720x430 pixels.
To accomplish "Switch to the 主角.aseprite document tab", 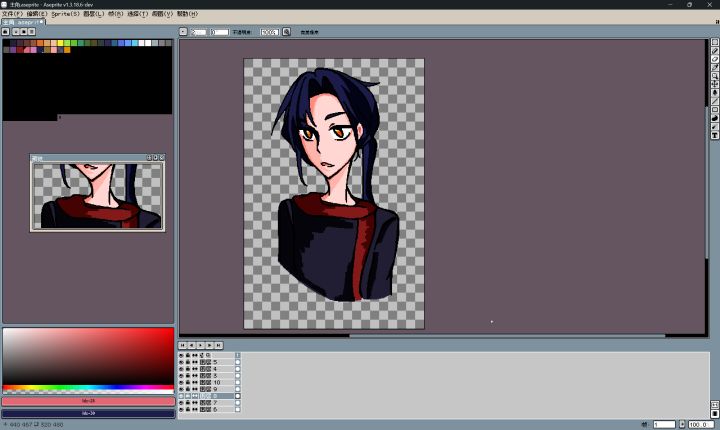I will coord(23,22).
